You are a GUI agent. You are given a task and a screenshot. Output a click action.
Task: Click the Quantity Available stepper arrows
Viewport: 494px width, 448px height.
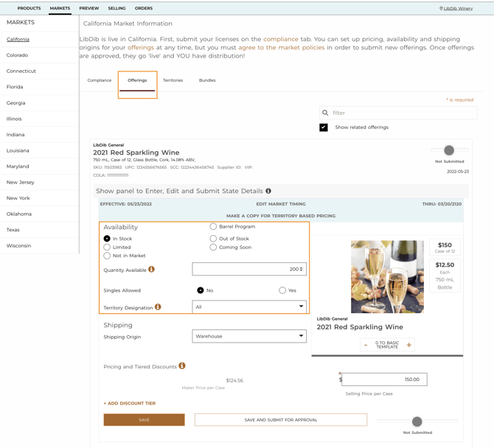coord(302,270)
